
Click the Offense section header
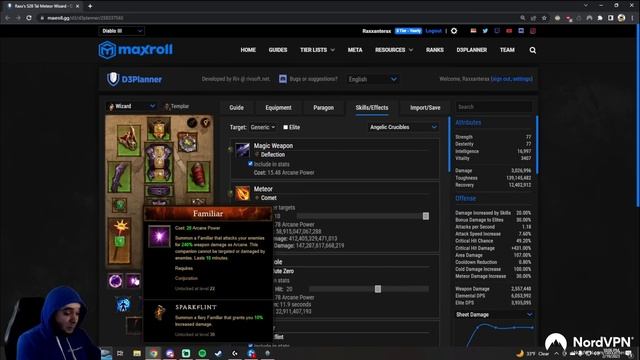coord(466,198)
